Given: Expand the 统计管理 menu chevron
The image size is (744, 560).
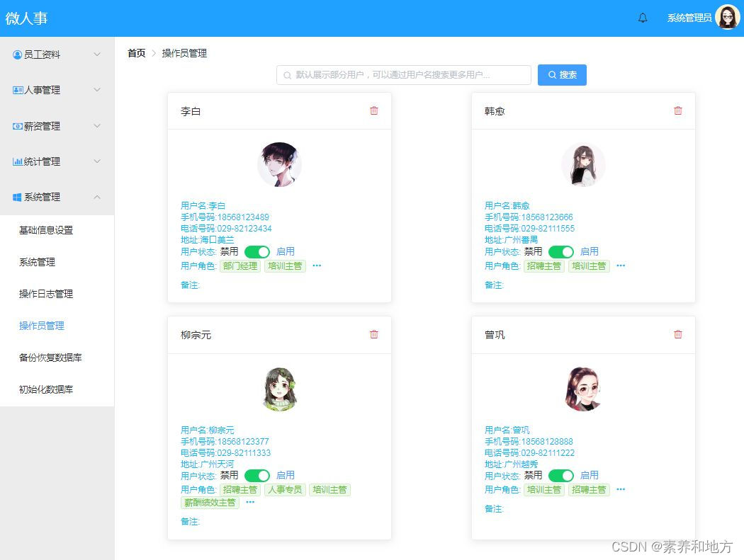Looking at the screenshot, I should (x=97, y=161).
